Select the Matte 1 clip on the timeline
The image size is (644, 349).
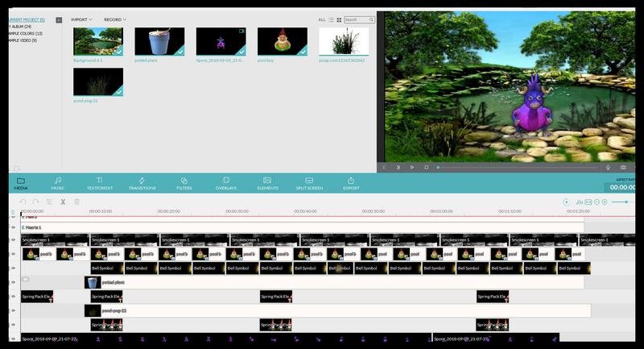click(303, 227)
